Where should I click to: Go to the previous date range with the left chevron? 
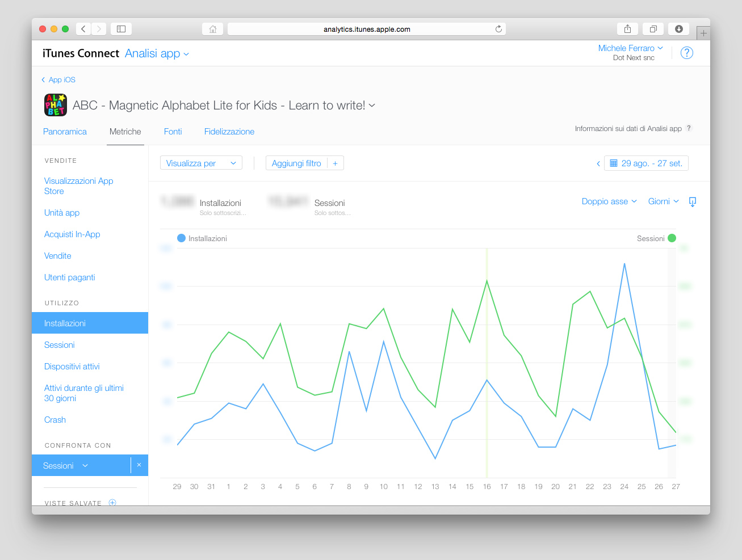(598, 163)
